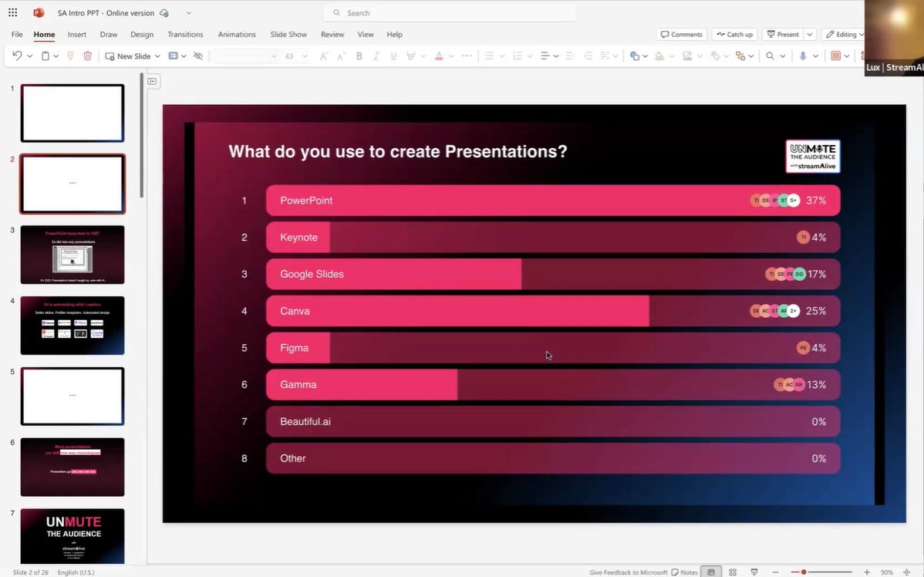Toggle the Notes pane
Screen dimensions: 924x577
click(x=684, y=572)
